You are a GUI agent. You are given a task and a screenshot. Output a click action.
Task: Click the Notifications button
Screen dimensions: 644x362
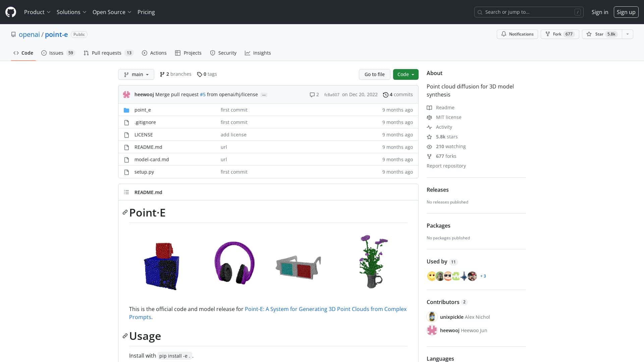point(517,34)
